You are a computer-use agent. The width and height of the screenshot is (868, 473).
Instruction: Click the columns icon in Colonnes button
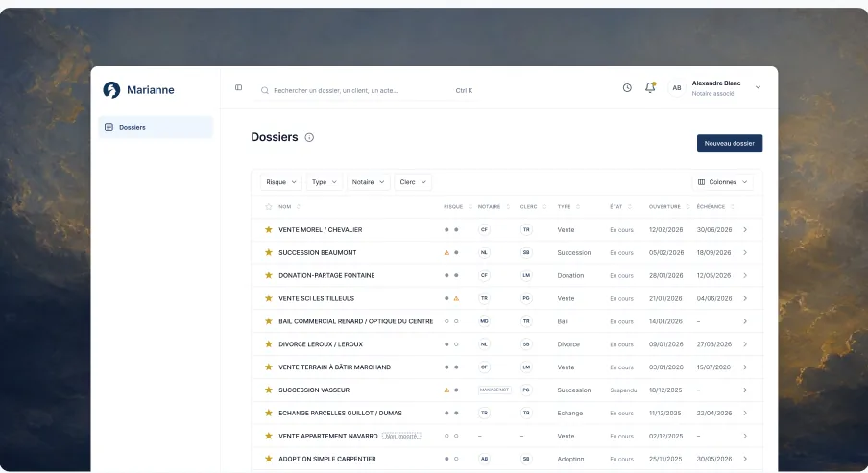[x=701, y=182]
